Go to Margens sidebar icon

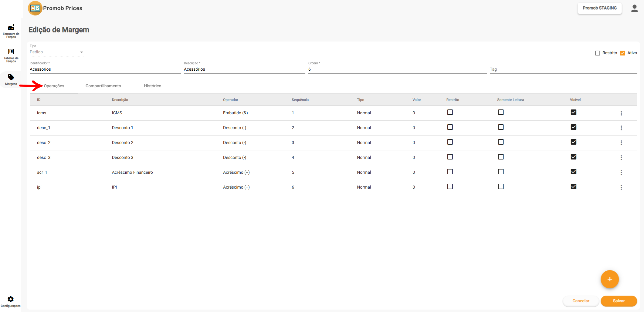(x=11, y=80)
